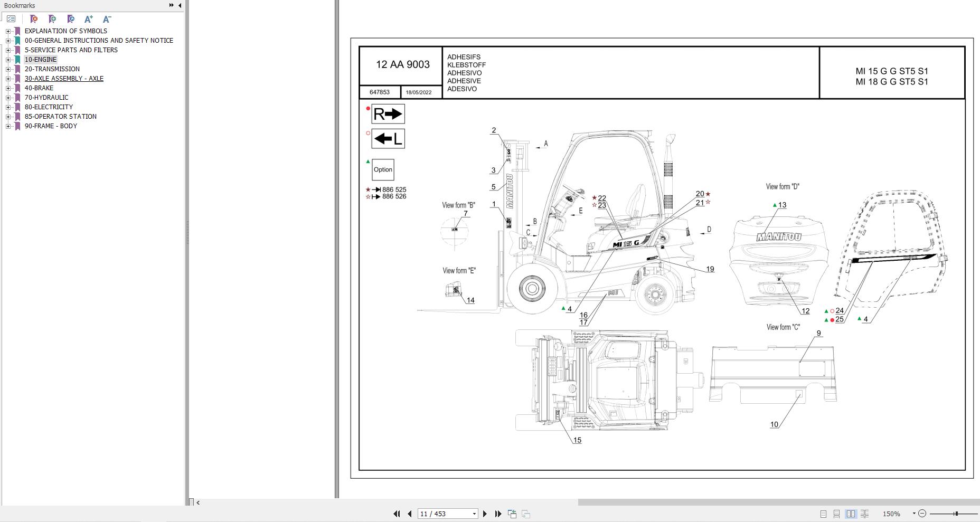The image size is (980, 522).
Task: Open 30-AXLE ASSEMBLY - AXLE link
Action: pyautogui.click(x=64, y=79)
